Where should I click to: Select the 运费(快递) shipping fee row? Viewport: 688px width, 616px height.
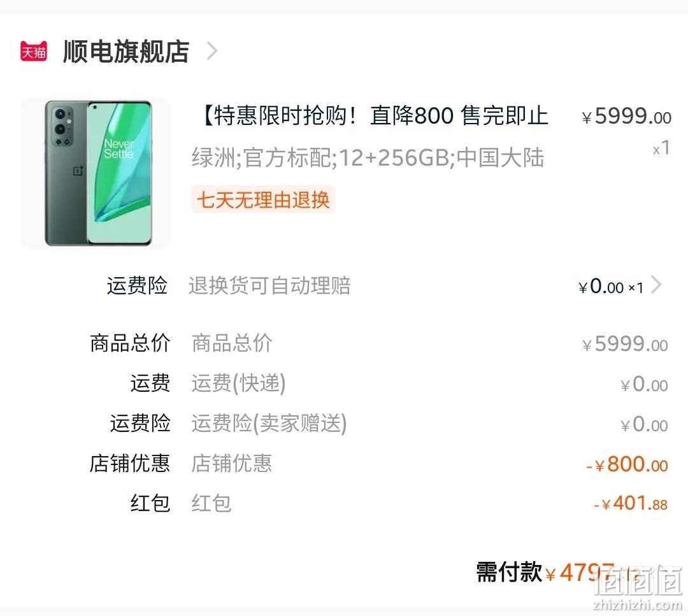[344, 383]
